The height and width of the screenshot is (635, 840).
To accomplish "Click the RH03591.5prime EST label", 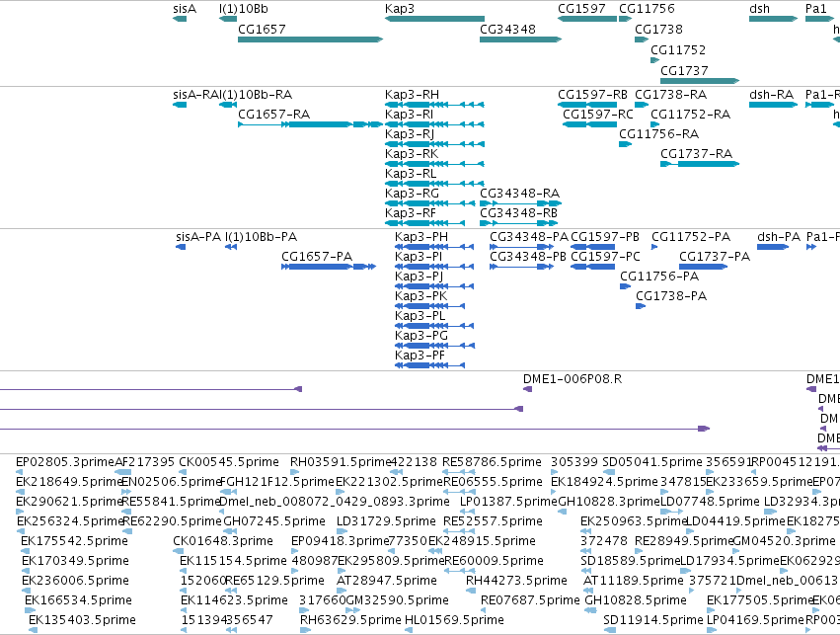I will click(x=341, y=462).
